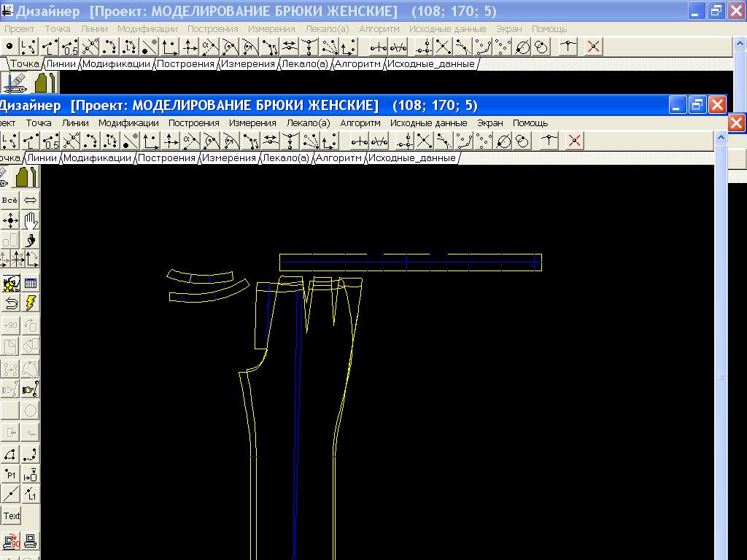Select the hand pan tool
Viewport: 747px width, 560px height.
(x=30, y=220)
